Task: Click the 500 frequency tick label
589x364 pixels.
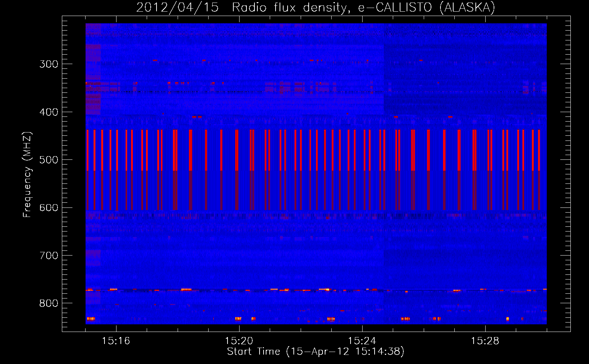Action: click(x=49, y=160)
